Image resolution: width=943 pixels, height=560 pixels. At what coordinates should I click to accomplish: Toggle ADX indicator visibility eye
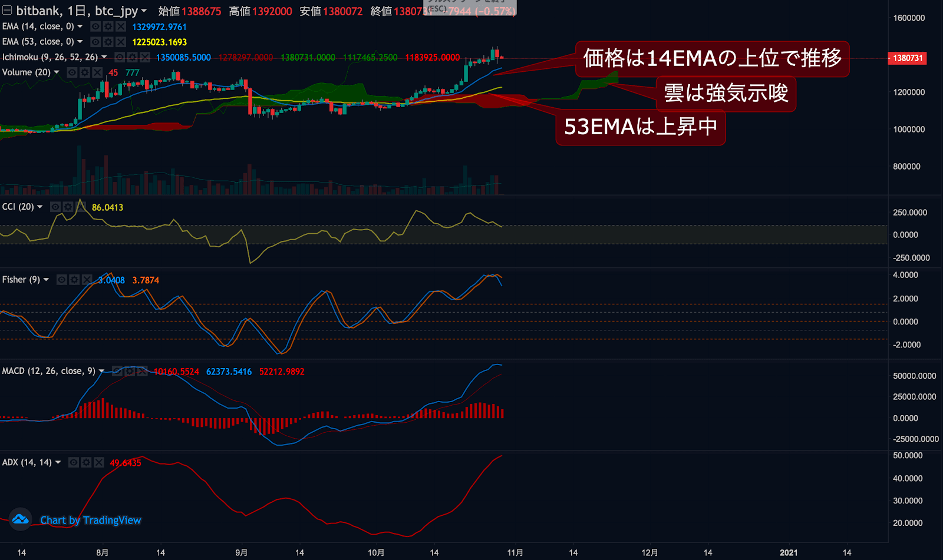point(74,462)
